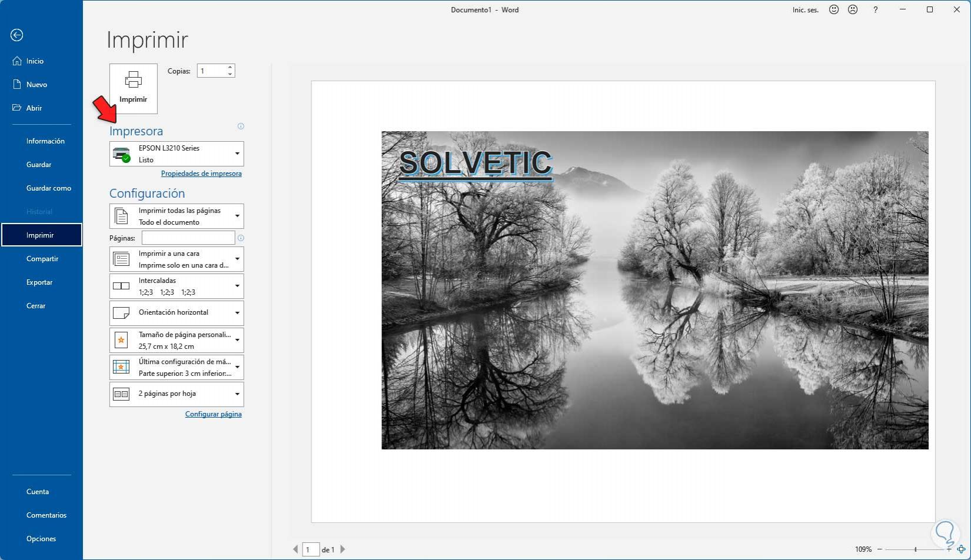The height and width of the screenshot is (560, 971).
Task: Decrease copies with the down arrow
Action: tap(230, 75)
